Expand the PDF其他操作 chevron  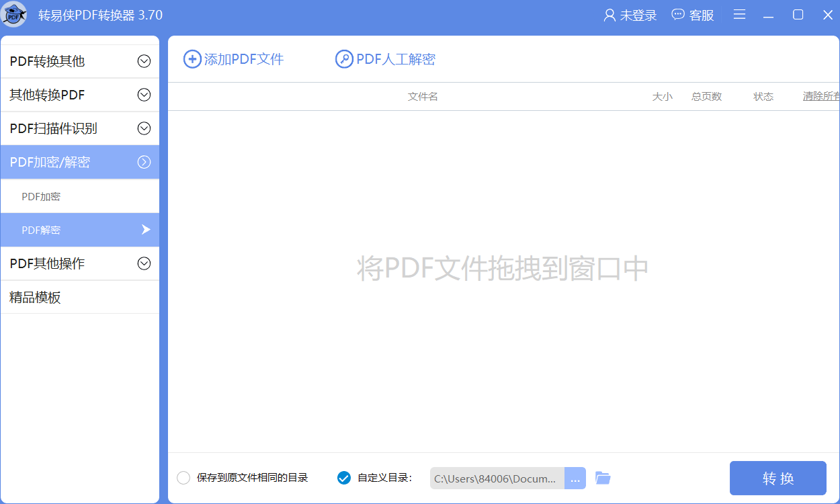pos(144,263)
